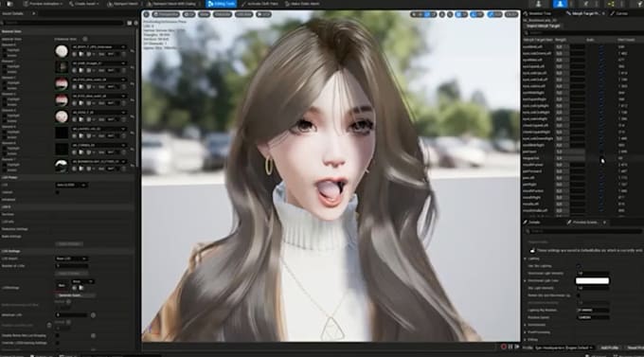The height and width of the screenshot is (357, 644).
Task: Toggle the Editing Tools toolbar button
Action: point(221,4)
